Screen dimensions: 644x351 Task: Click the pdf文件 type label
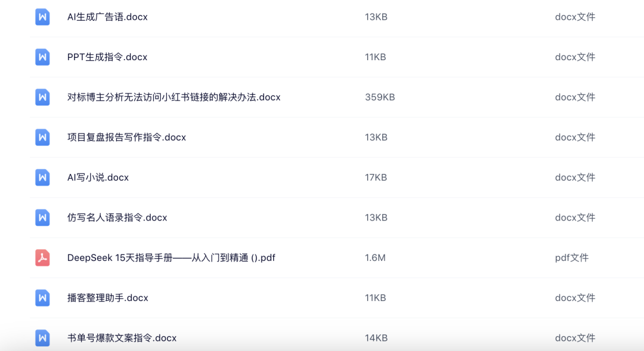(x=572, y=258)
